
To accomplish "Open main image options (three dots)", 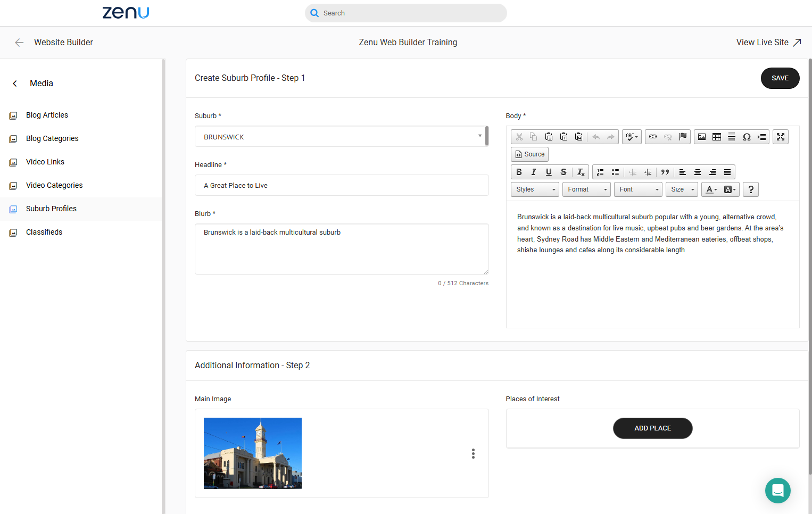I will click(x=473, y=453).
